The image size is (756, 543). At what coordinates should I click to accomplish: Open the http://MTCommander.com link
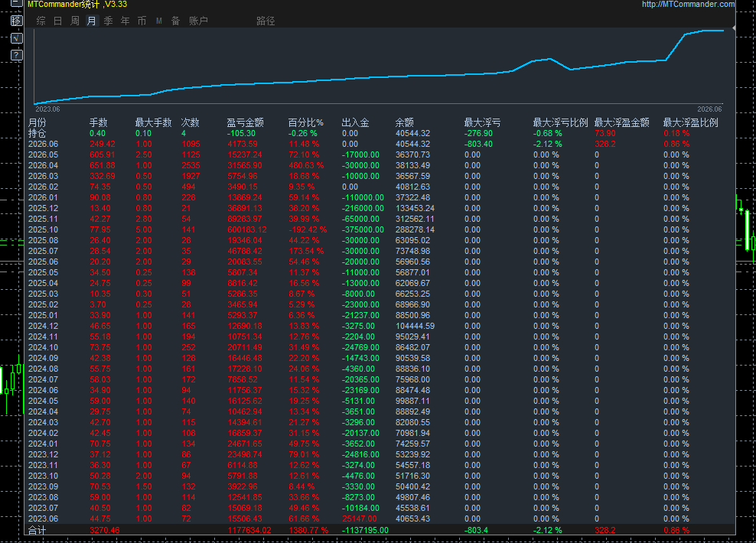pyautogui.click(x=689, y=5)
